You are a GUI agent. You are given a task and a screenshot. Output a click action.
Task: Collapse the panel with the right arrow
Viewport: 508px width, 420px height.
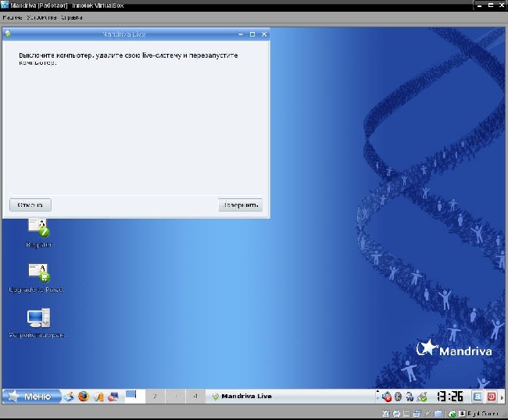pyautogui.click(x=503, y=397)
